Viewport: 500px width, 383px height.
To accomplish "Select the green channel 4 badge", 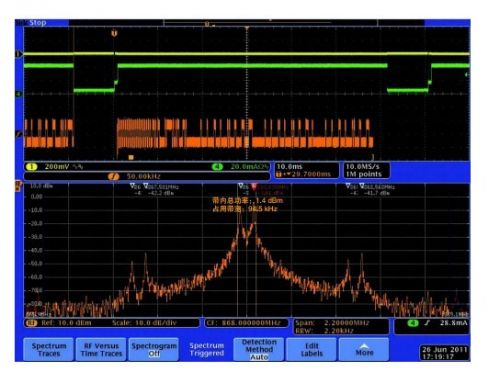I will coord(217,167).
